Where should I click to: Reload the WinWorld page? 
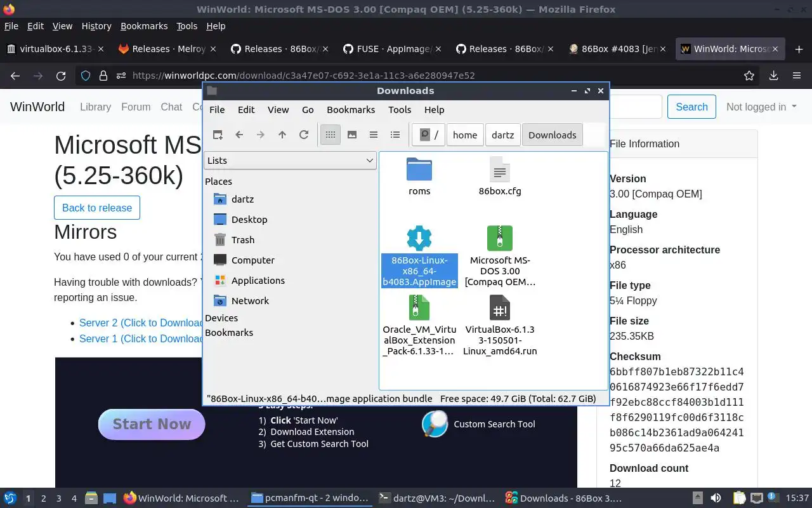pyautogui.click(x=61, y=76)
